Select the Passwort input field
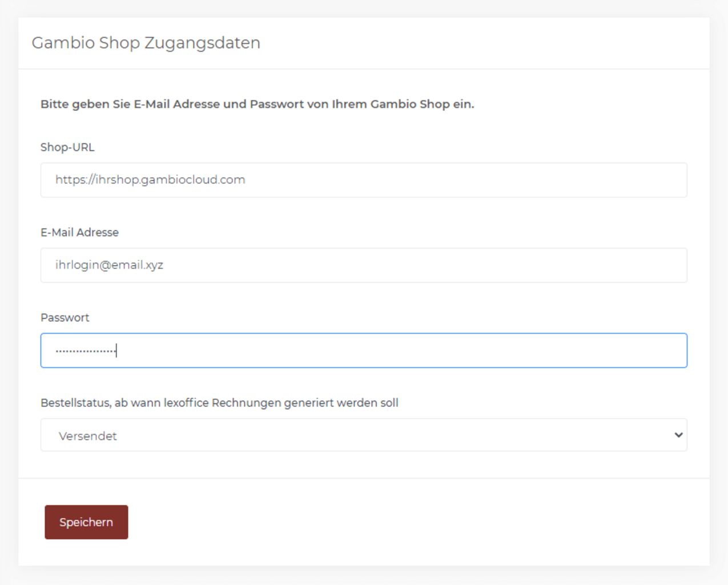 click(363, 350)
